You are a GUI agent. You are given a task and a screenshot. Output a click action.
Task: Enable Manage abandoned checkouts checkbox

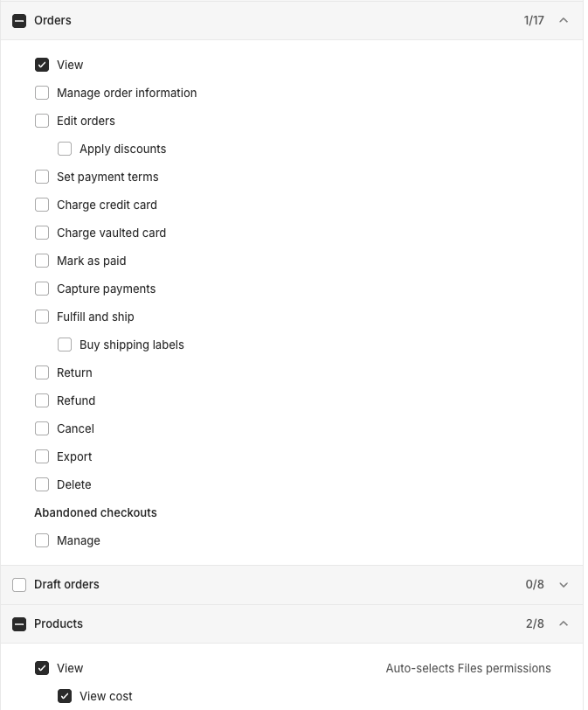click(42, 540)
